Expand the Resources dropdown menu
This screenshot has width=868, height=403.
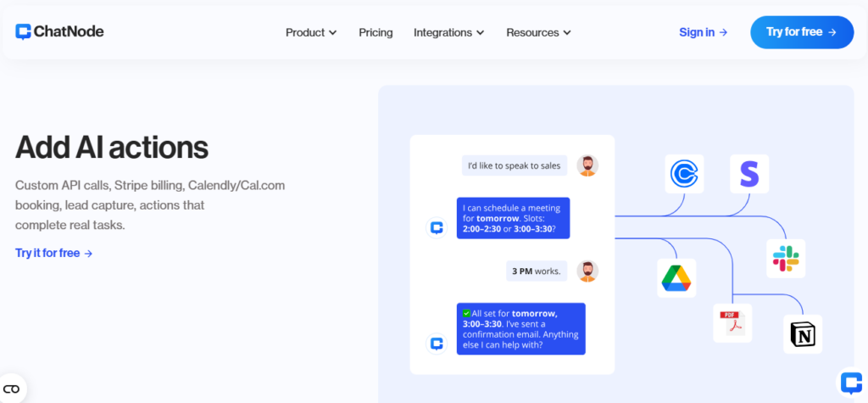click(538, 33)
